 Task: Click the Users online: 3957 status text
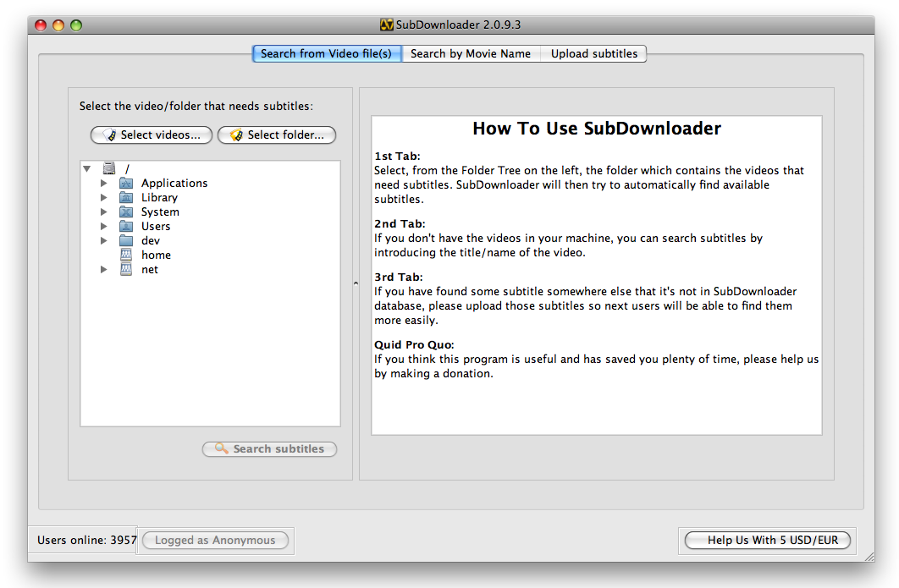87,541
